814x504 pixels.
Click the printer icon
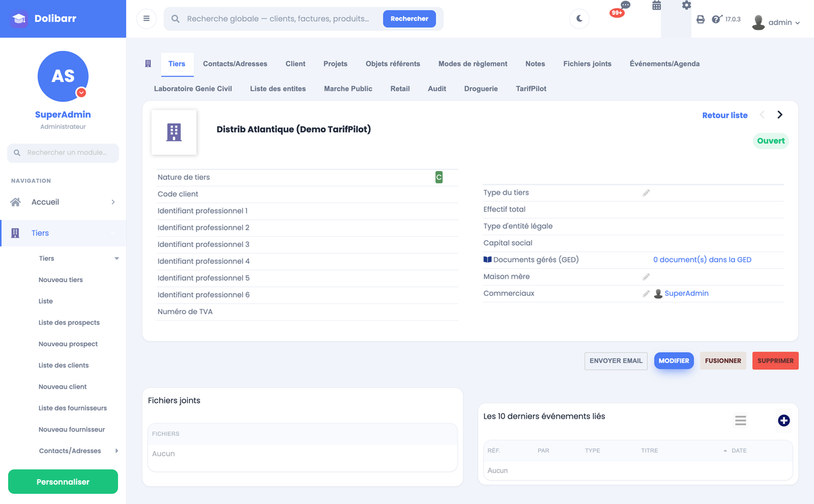[701, 20]
